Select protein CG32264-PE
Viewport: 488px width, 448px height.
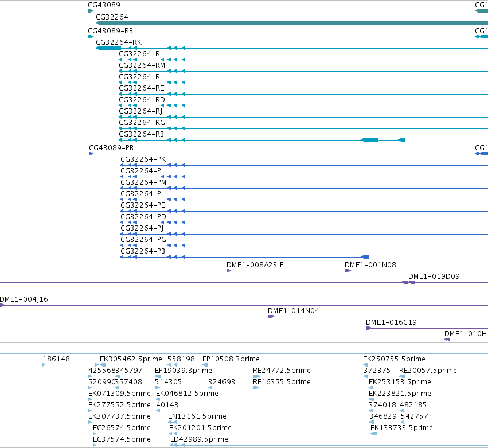pyautogui.click(x=143, y=205)
